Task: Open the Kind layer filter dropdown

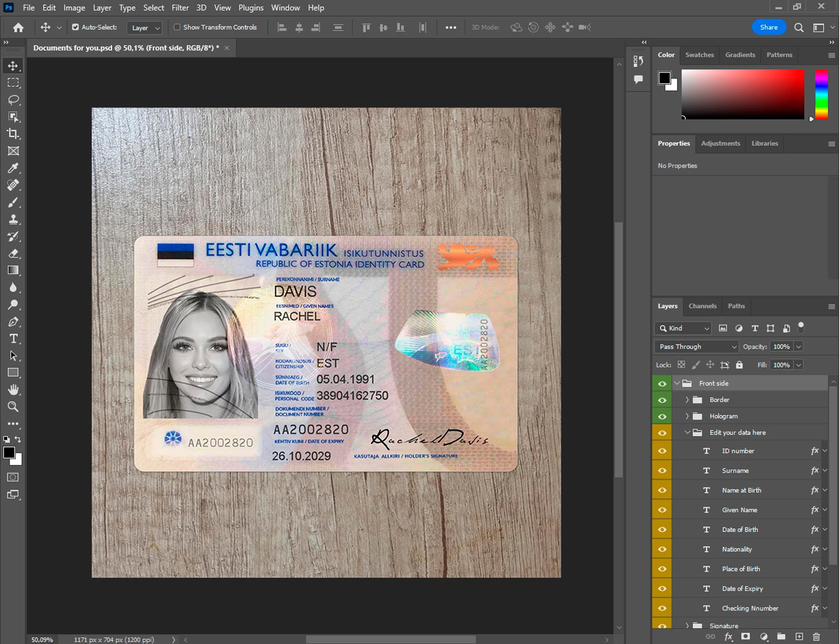Action: tap(684, 328)
